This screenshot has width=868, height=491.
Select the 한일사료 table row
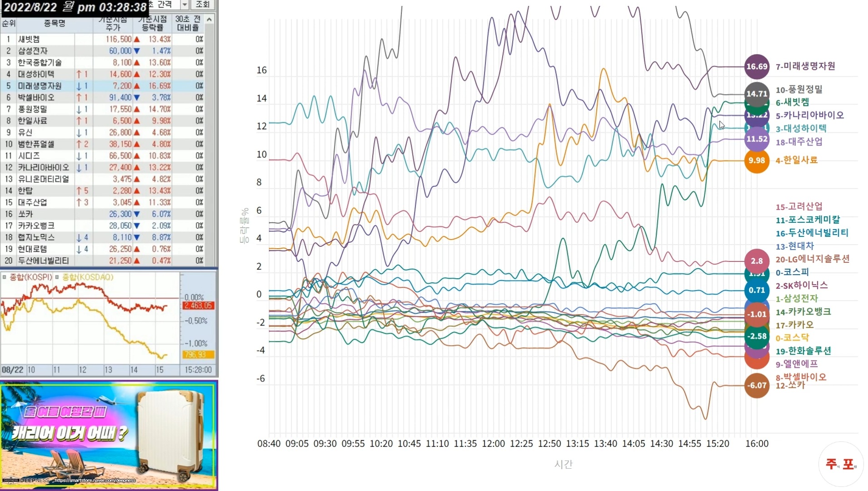point(102,121)
